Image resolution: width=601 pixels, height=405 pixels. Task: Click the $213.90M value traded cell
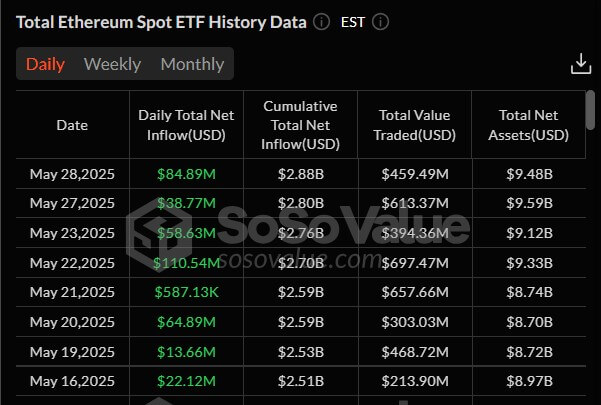[x=415, y=382]
